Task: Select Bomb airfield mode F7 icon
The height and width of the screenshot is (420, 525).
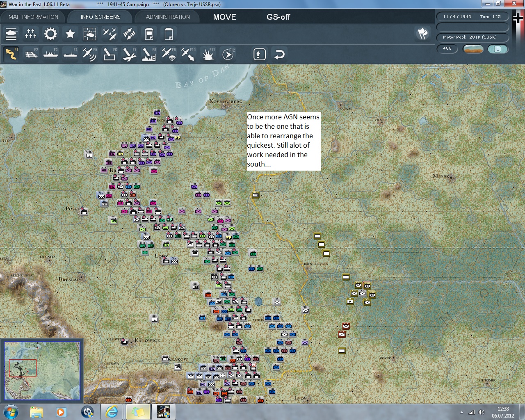Action: coord(129,54)
